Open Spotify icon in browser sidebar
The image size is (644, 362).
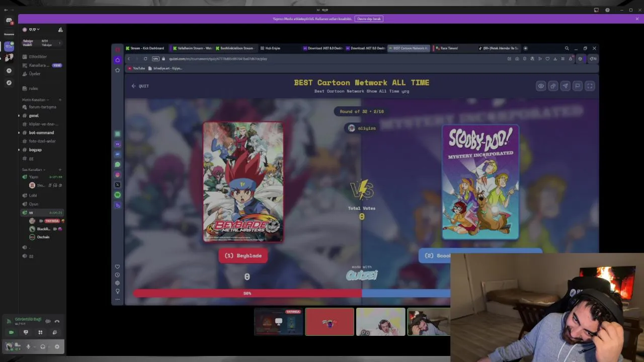pos(118,195)
